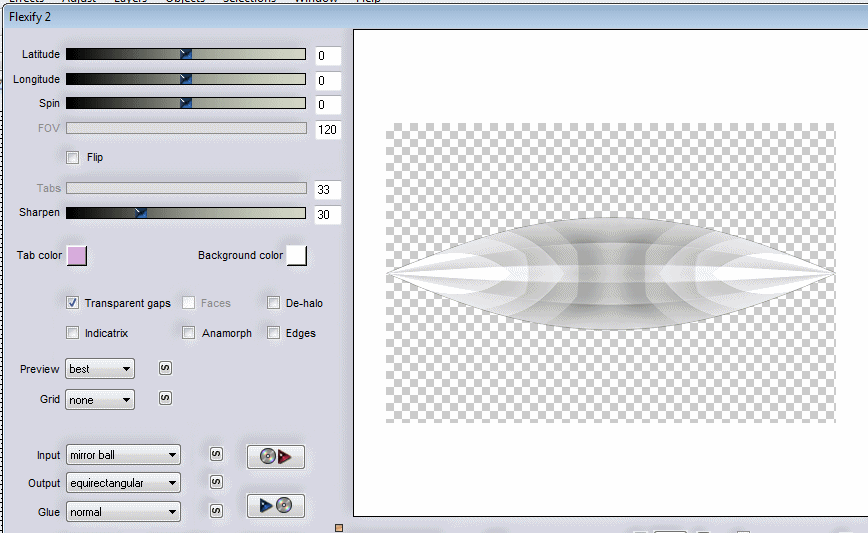
Task: Click the Longitude value field
Action: pyautogui.click(x=328, y=81)
